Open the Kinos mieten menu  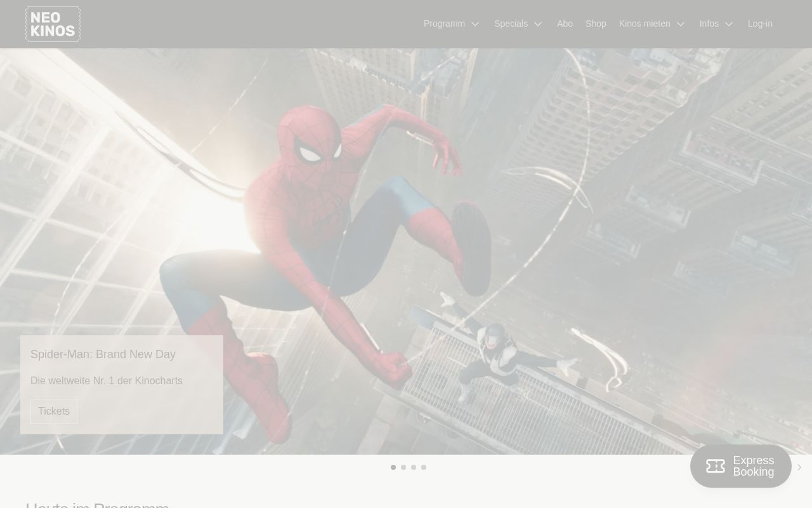tap(645, 23)
